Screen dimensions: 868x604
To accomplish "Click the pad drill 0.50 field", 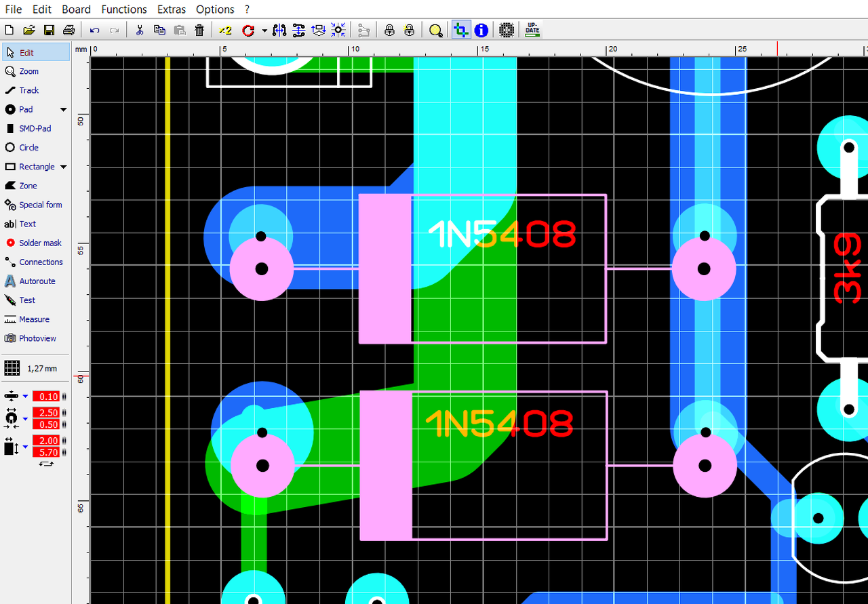I will [46, 424].
